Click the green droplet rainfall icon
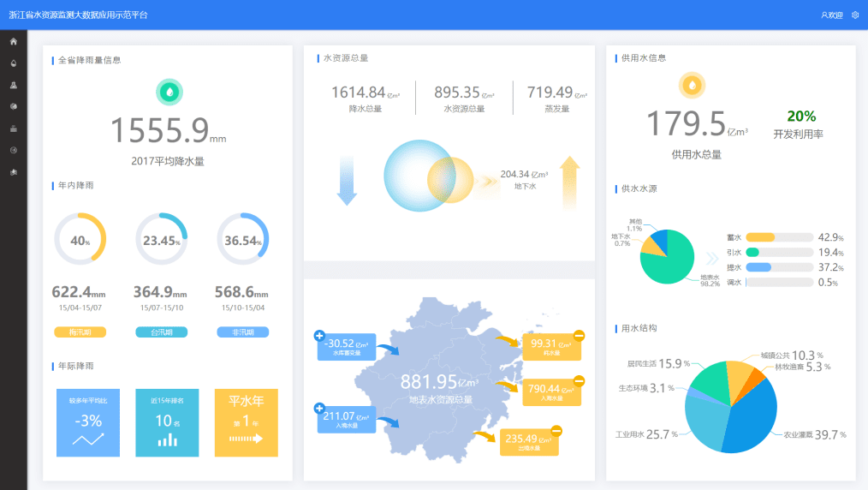 coord(169,92)
